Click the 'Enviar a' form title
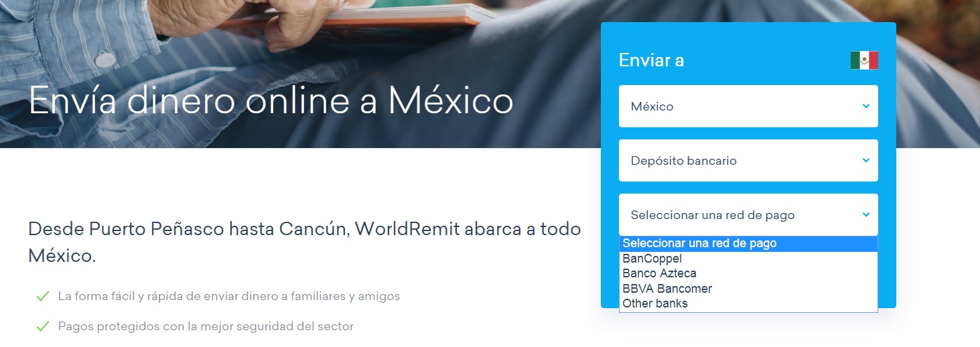 click(651, 60)
